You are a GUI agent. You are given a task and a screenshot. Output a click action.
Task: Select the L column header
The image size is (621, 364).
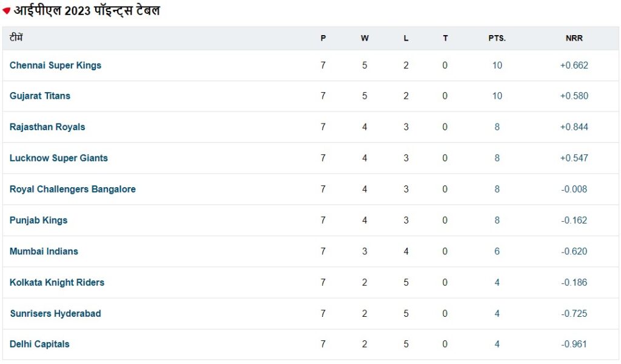[x=406, y=38]
